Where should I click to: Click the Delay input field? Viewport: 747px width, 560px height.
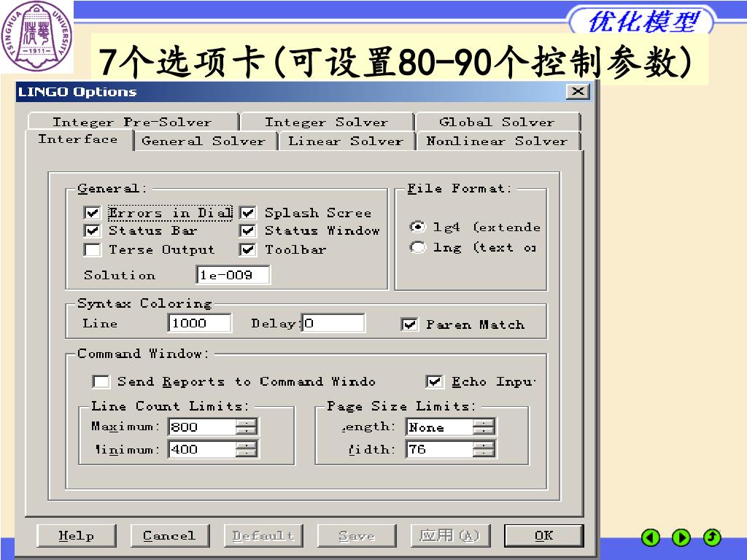tap(333, 323)
